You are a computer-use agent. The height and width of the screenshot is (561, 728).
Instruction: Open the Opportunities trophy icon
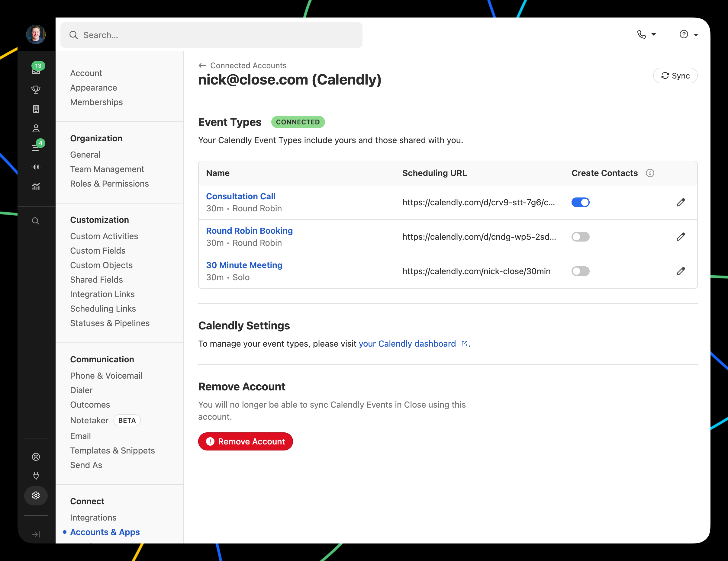coord(36,89)
